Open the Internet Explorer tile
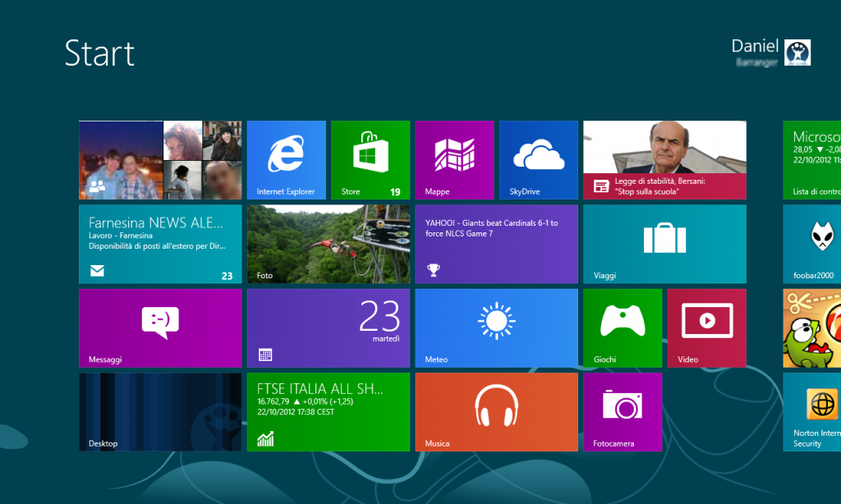The width and height of the screenshot is (841, 504). (287, 160)
